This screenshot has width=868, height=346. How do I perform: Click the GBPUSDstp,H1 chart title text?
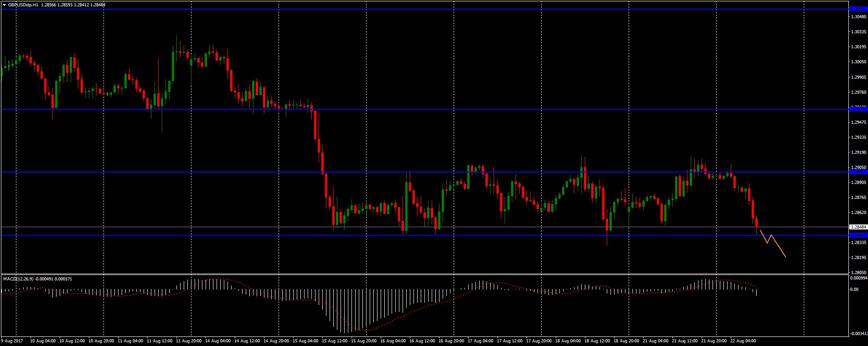pyautogui.click(x=23, y=5)
